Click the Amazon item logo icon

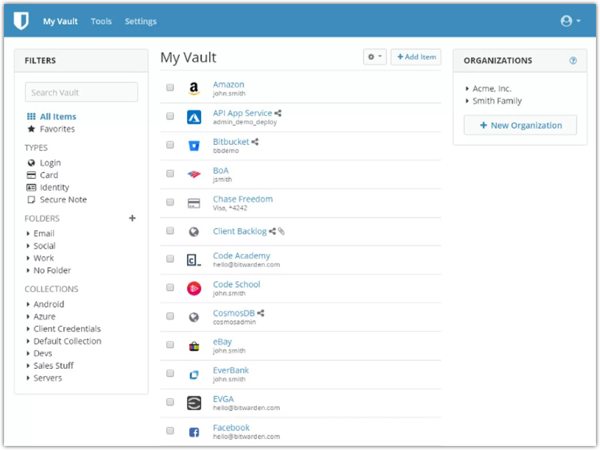(194, 88)
